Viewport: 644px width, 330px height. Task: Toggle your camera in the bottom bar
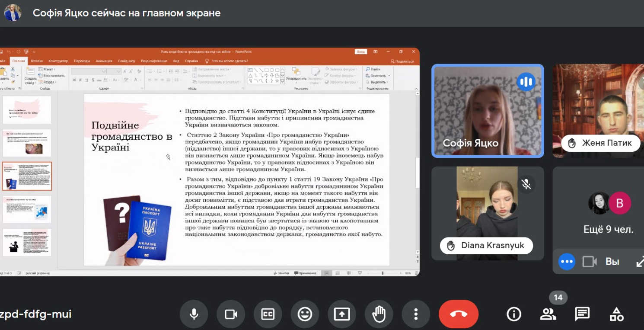pyautogui.click(x=231, y=314)
